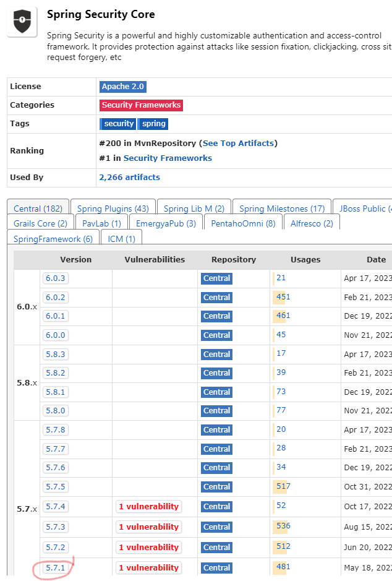The height and width of the screenshot is (581, 392).
Task: Open the Security Frameworks category badge
Action: pos(141,105)
